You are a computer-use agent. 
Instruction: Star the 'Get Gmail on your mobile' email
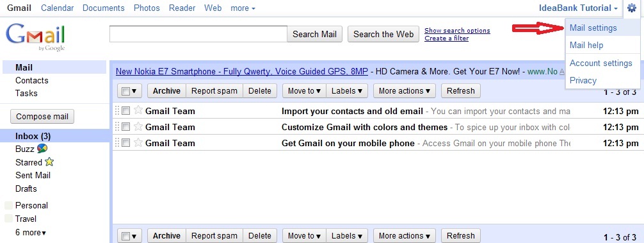pyautogui.click(x=138, y=142)
